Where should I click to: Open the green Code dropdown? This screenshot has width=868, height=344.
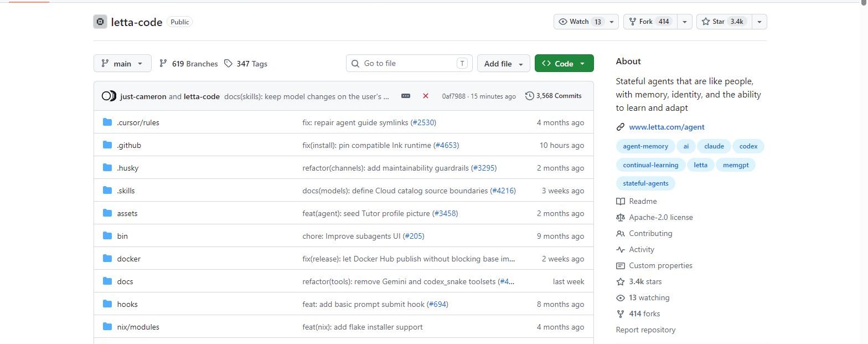pos(564,63)
